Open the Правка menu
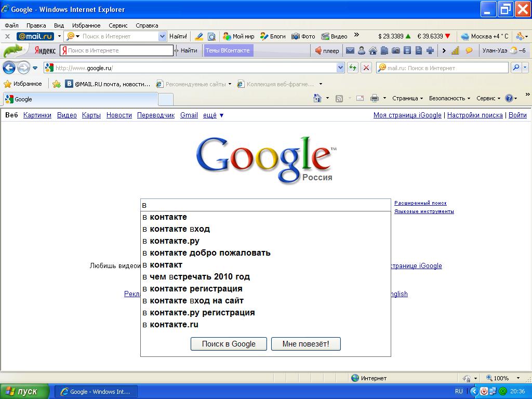The width and height of the screenshot is (532, 399). coord(36,25)
